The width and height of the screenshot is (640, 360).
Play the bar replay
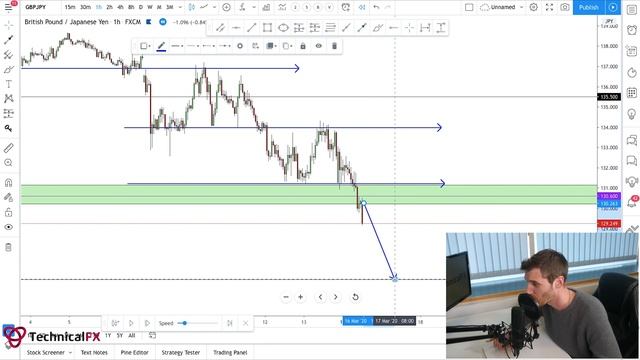[131, 323]
